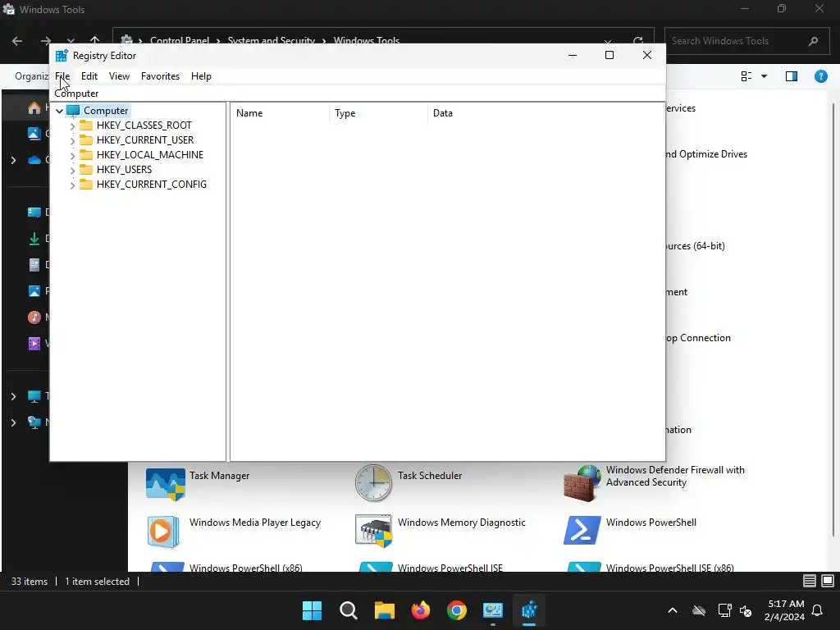Image resolution: width=840 pixels, height=630 pixels.
Task: Maximize the Registry Editor window
Action: click(609, 55)
